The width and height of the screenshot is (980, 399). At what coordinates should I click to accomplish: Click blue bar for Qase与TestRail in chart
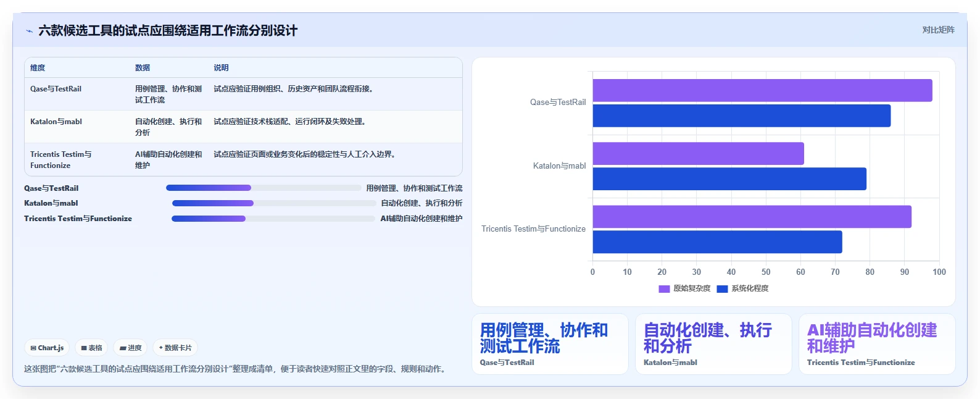(x=742, y=115)
